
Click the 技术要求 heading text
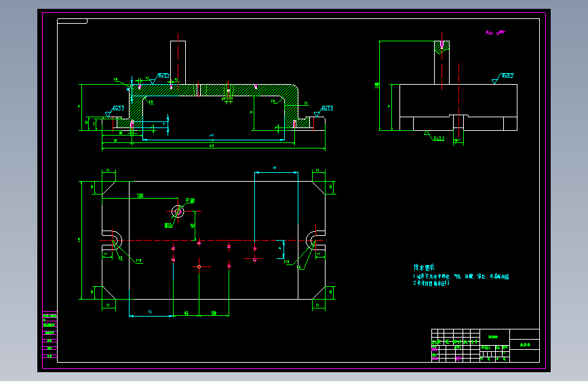(x=424, y=267)
